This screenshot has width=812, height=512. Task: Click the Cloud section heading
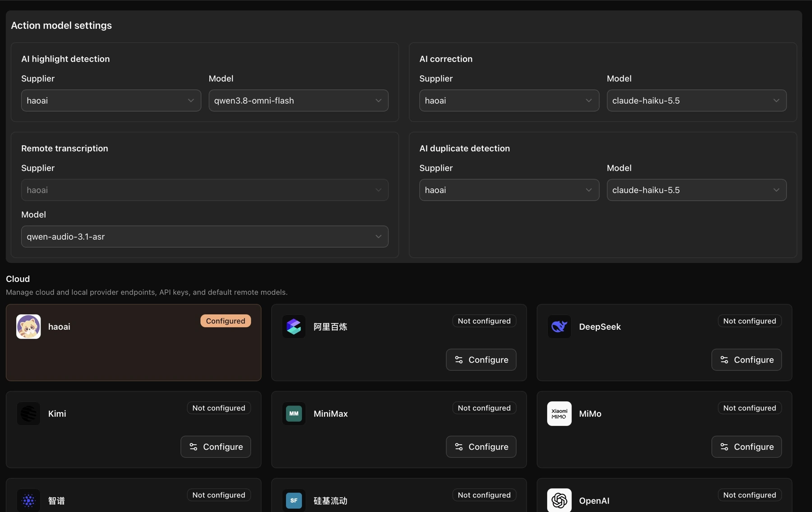(x=18, y=279)
